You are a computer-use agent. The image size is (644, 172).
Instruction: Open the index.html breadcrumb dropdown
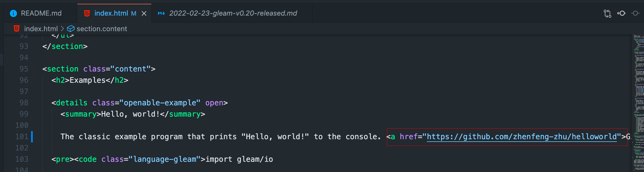click(41, 28)
